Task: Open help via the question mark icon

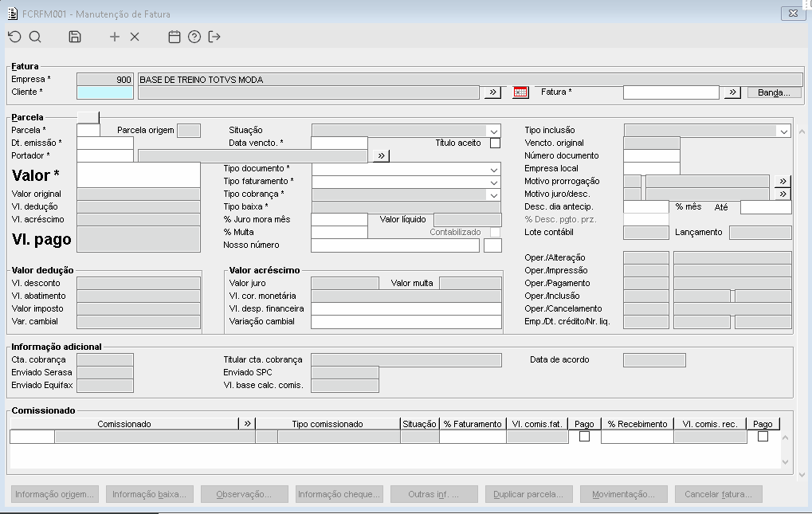Action: 194,37
